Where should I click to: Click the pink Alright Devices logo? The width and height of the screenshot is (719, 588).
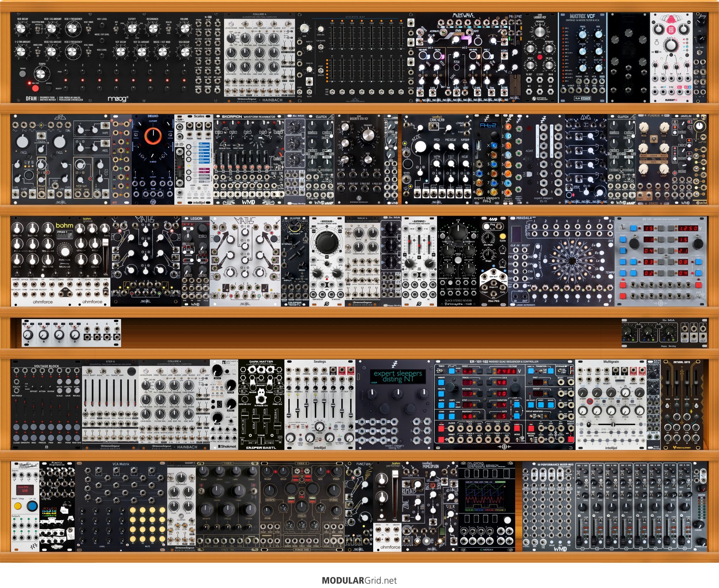(x=671, y=19)
